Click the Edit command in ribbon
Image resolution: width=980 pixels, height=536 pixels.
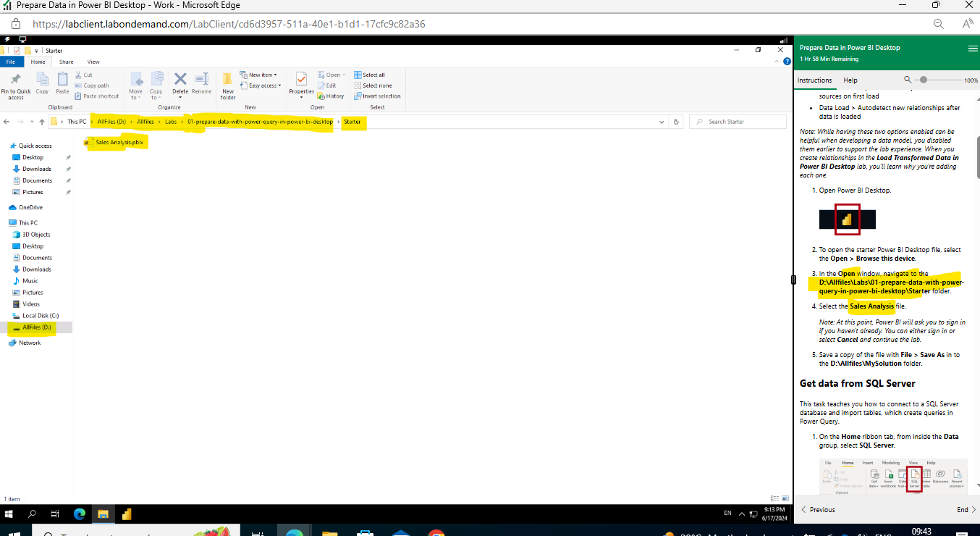327,85
